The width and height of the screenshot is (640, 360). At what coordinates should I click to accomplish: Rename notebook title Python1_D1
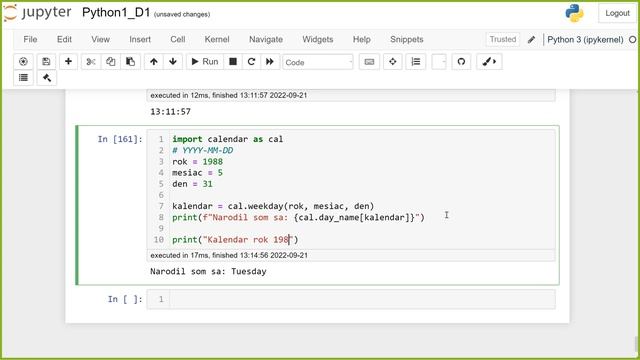116,13
